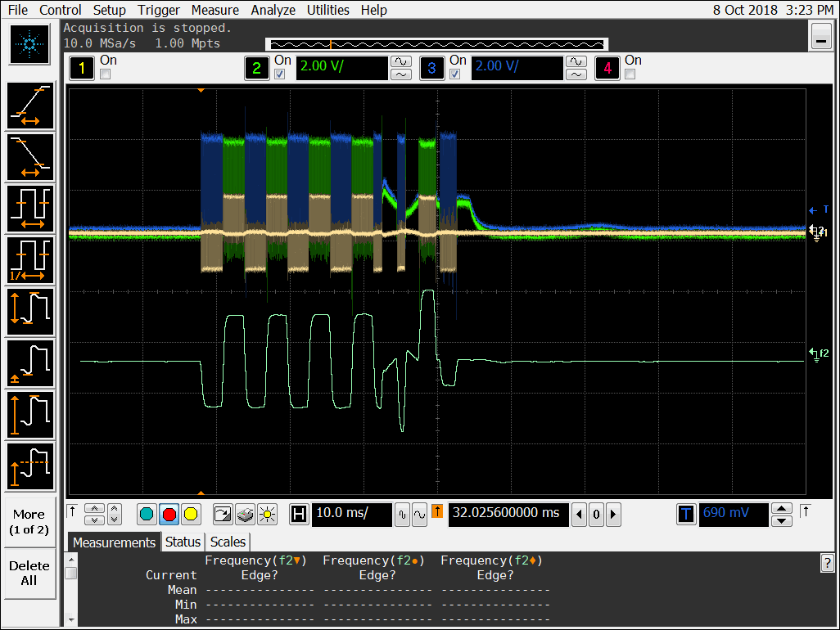This screenshot has height=630, width=840.
Task: Select the period measurement icon
Action: coord(30,208)
